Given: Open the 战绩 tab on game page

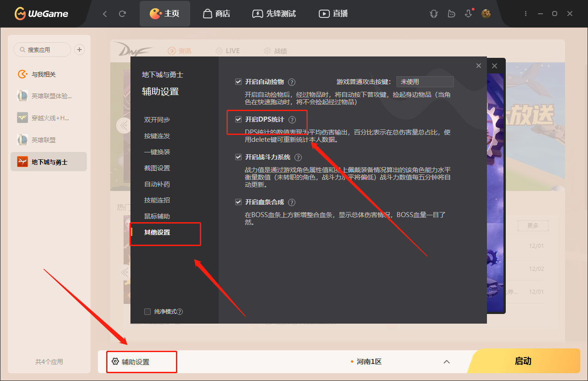Looking at the screenshot, I should (x=275, y=51).
